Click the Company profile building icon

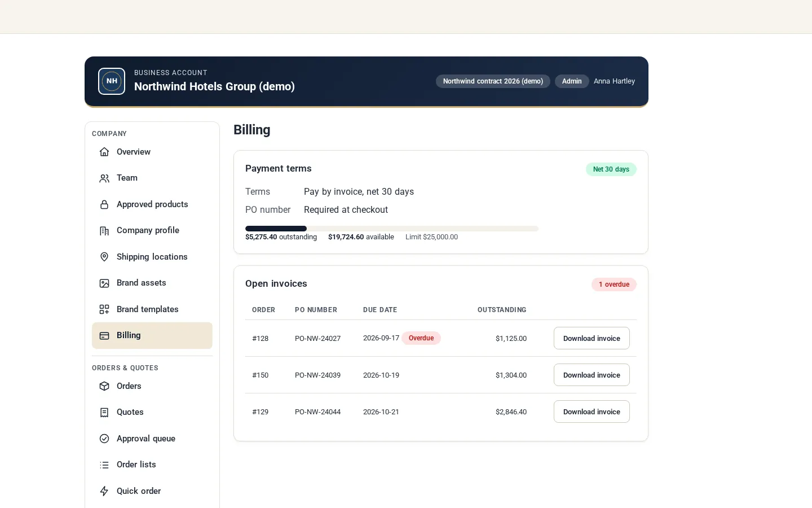click(x=104, y=231)
